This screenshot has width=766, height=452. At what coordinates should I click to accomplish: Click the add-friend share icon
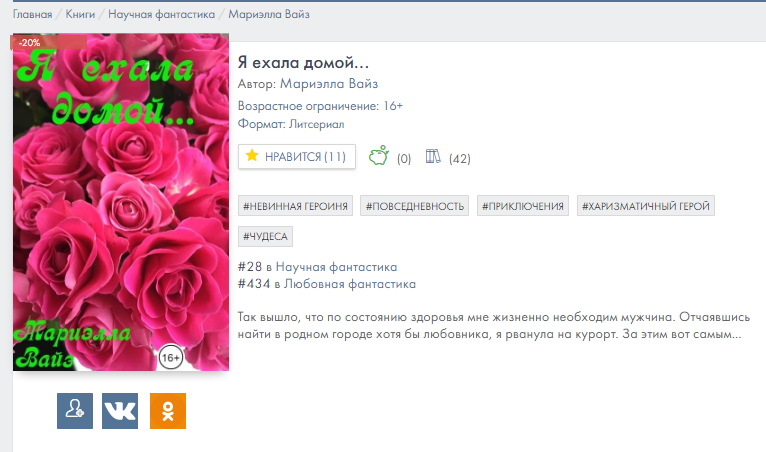tap(75, 411)
